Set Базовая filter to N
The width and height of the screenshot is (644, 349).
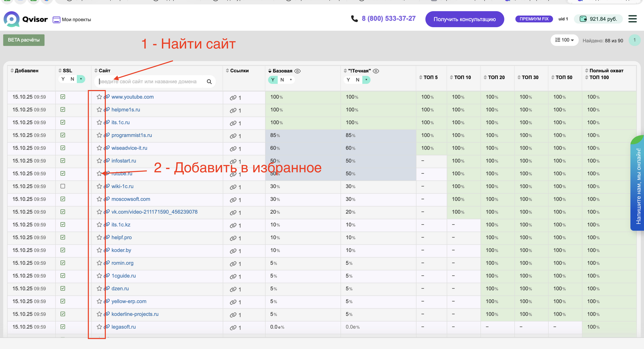coord(282,80)
